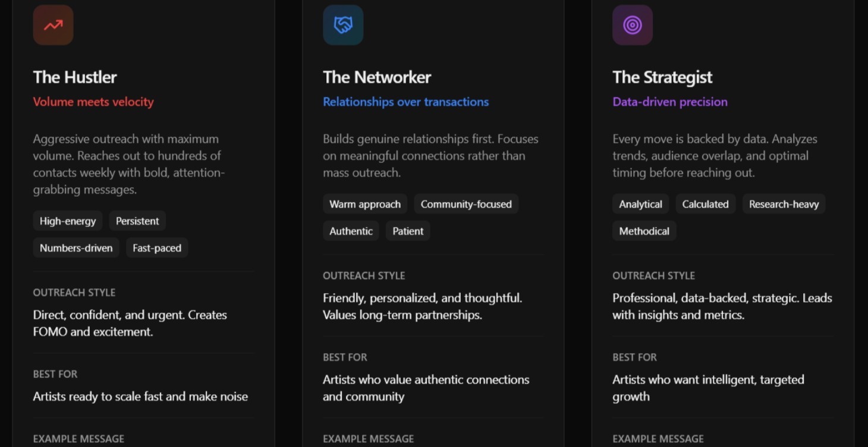
Task: Click the Research-heavy tag
Action: (784, 204)
